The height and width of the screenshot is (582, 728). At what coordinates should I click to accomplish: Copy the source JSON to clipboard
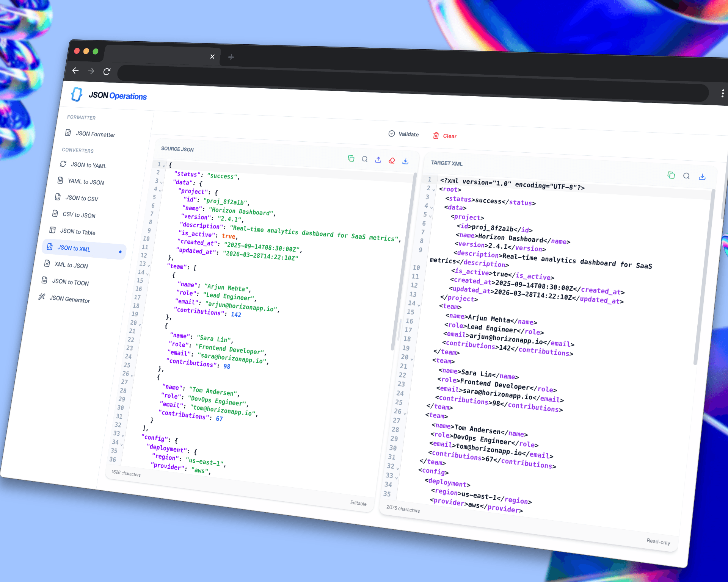351,159
